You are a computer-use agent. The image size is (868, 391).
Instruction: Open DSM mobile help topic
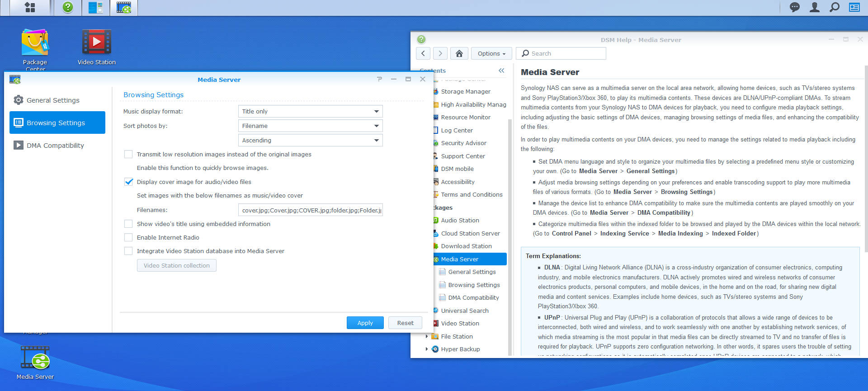pos(457,169)
